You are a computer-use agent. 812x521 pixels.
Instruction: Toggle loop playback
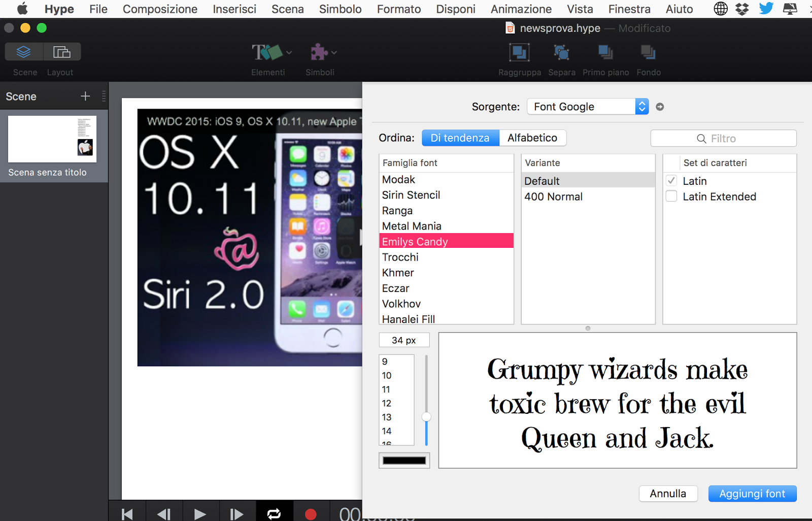click(x=274, y=514)
